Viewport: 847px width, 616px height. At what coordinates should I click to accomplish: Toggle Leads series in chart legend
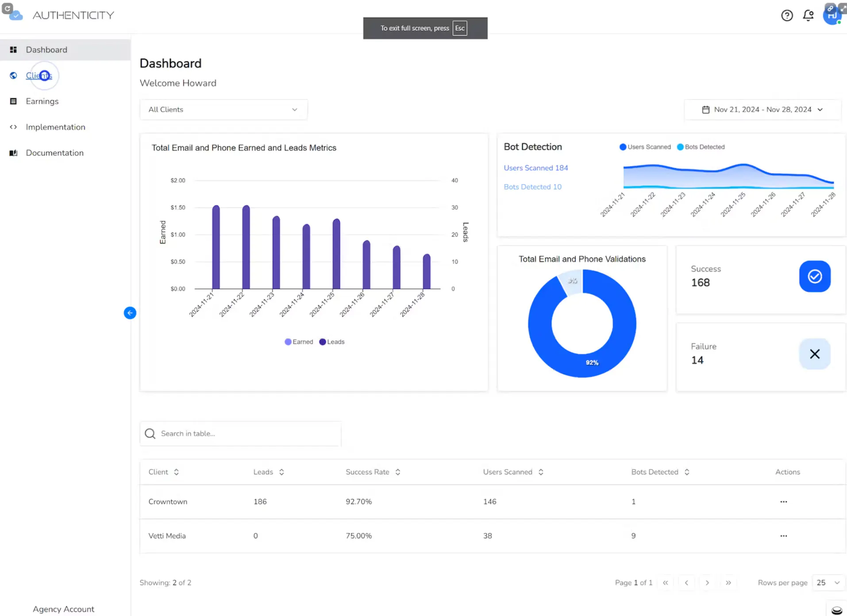pyautogui.click(x=332, y=342)
